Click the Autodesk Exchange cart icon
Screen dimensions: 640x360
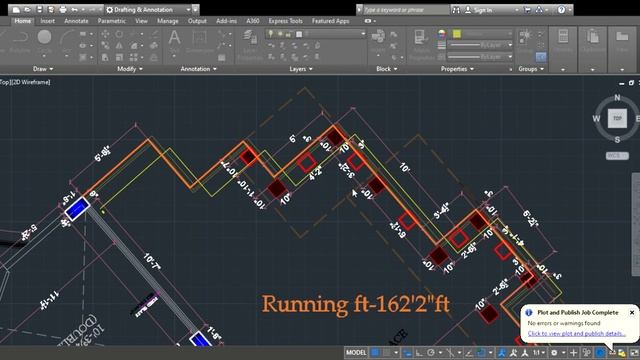(527, 10)
